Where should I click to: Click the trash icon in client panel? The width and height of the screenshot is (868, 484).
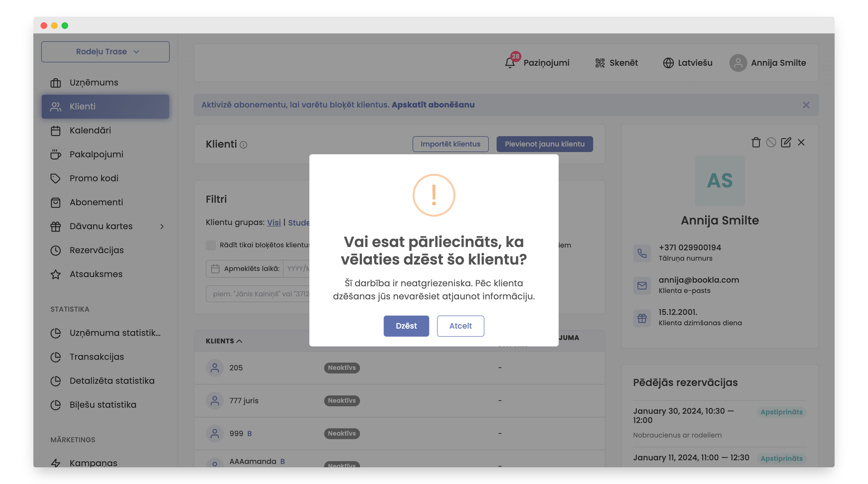(756, 143)
